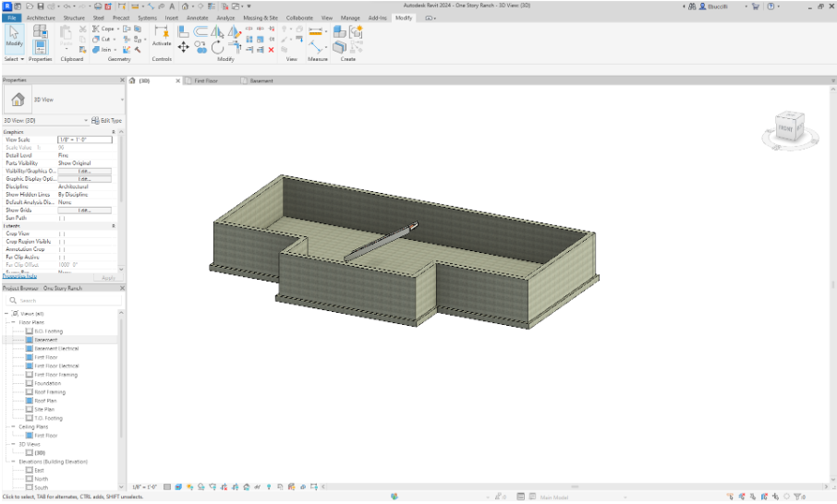Click the Create Parts icon
Viewport: 837px width, 504px height.
339,47
